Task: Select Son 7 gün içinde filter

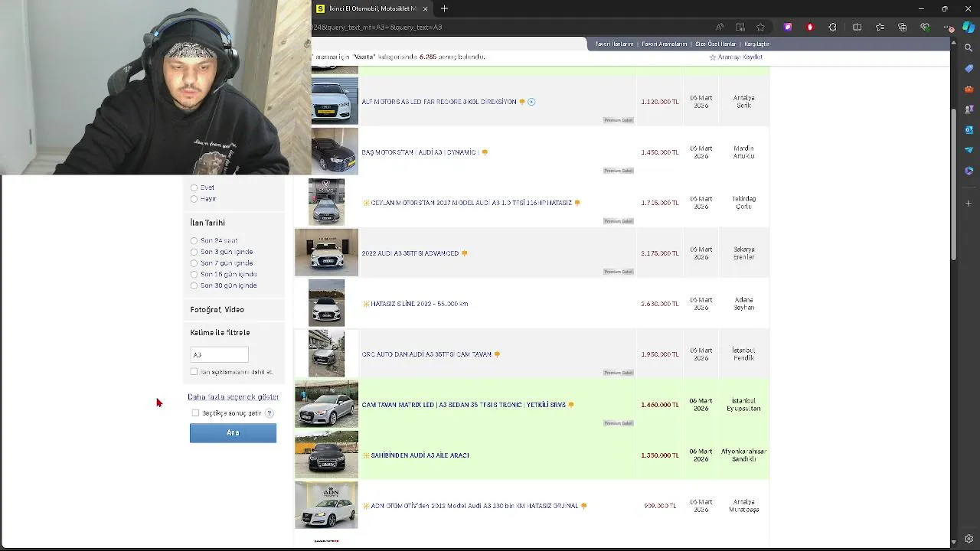Action: pyautogui.click(x=194, y=263)
